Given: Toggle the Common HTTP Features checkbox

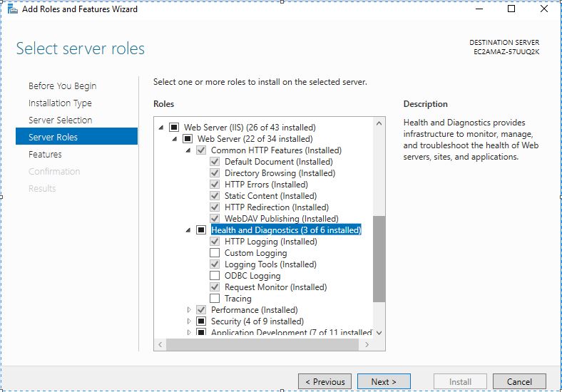Looking at the screenshot, I should pyautogui.click(x=201, y=150).
